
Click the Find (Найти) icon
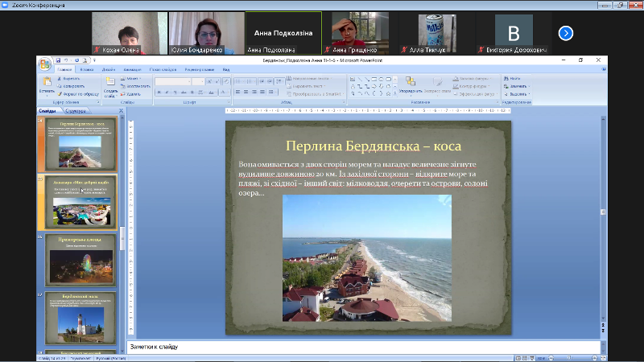[x=514, y=78]
